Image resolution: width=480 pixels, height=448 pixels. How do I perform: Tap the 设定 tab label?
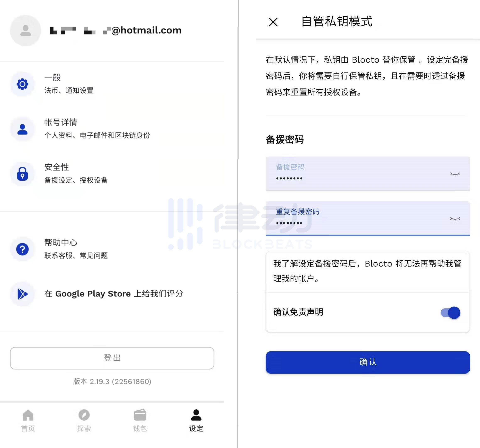[x=196, y=428]
